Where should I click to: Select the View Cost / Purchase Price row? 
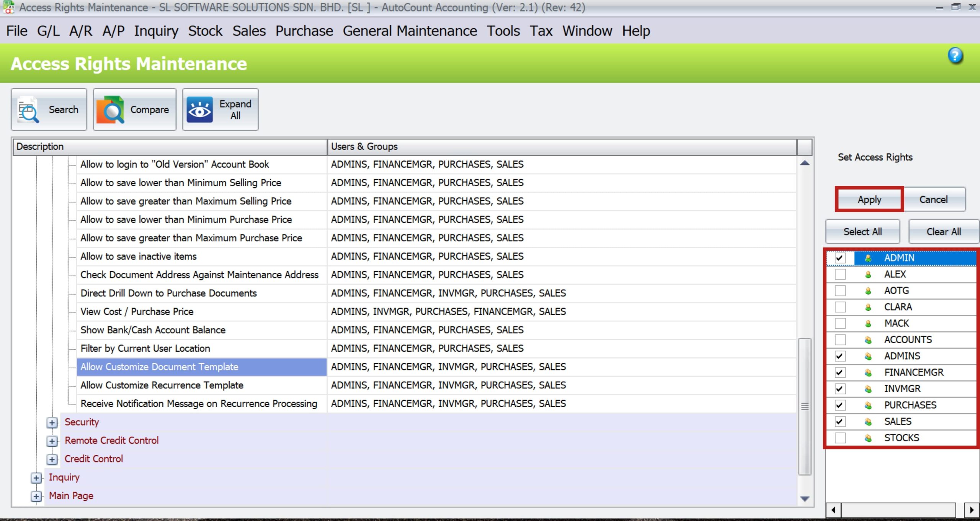(x=137, y=311)
